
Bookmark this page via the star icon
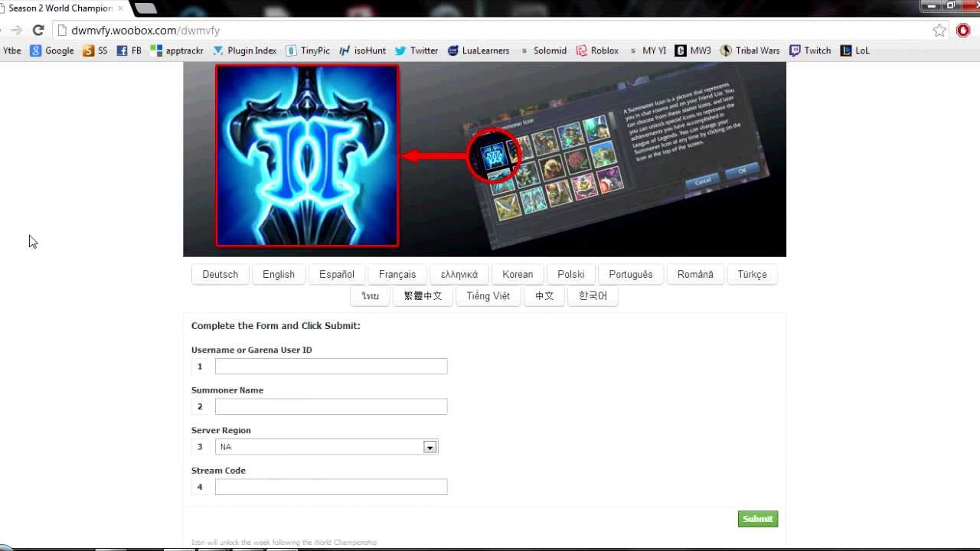(x=939, y=30)
